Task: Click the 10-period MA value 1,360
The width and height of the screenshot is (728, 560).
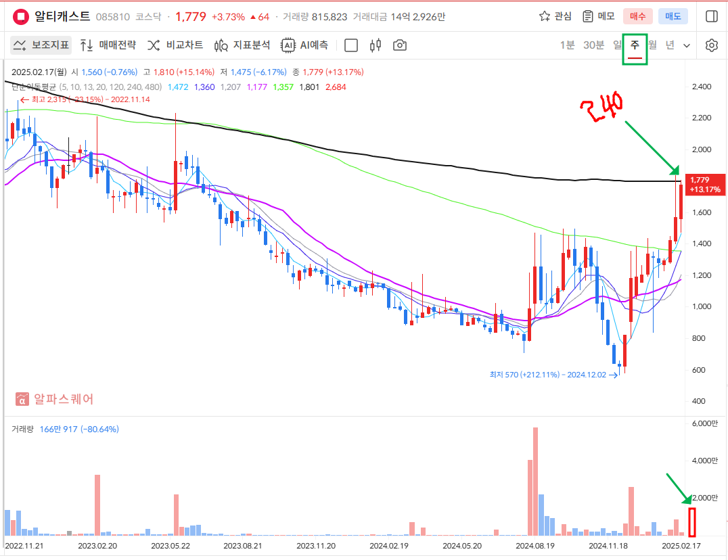Action: (204, 87)
